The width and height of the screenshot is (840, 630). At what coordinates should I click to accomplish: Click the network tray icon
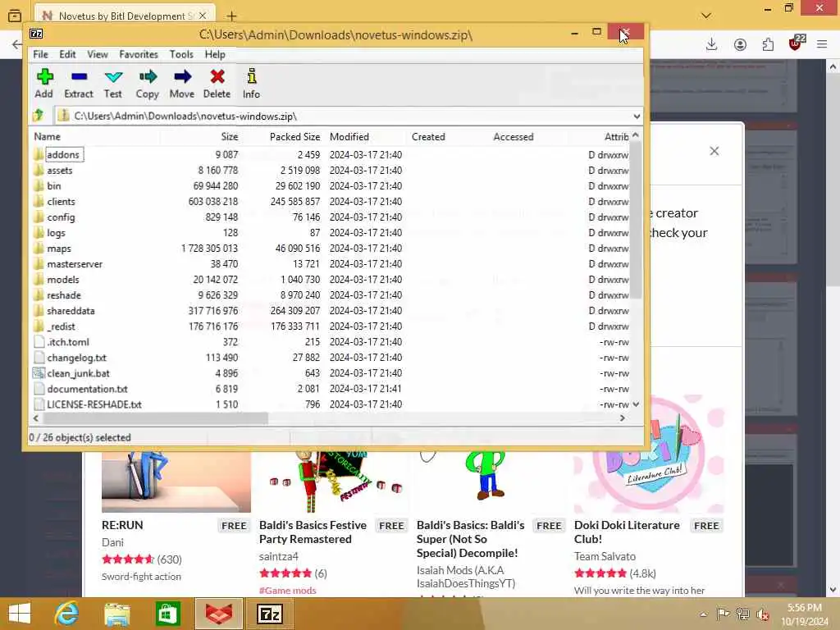click(742, 614)
